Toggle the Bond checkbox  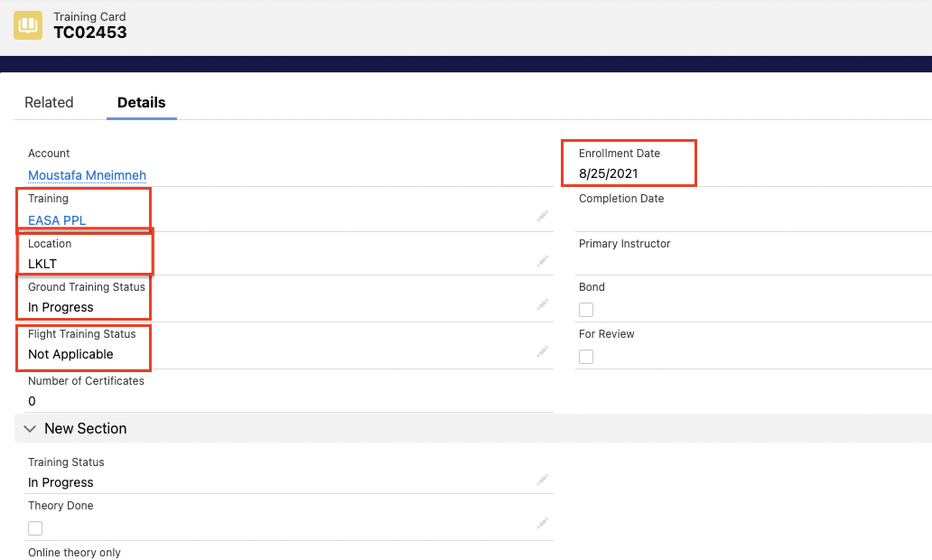586,310
